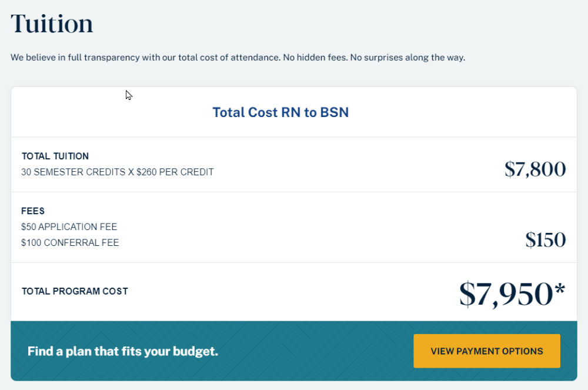Click the 'BSN' word in the card title

click(x=335, y=112)
